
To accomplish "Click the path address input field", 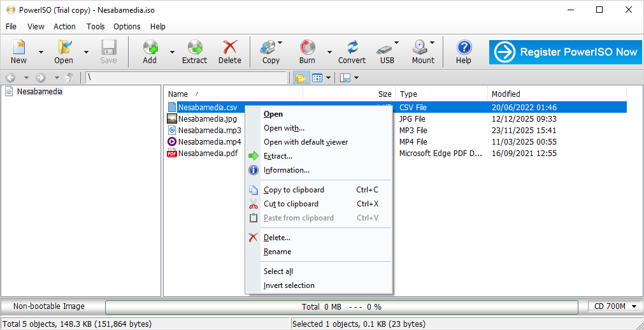I will (x=185, y=78).
